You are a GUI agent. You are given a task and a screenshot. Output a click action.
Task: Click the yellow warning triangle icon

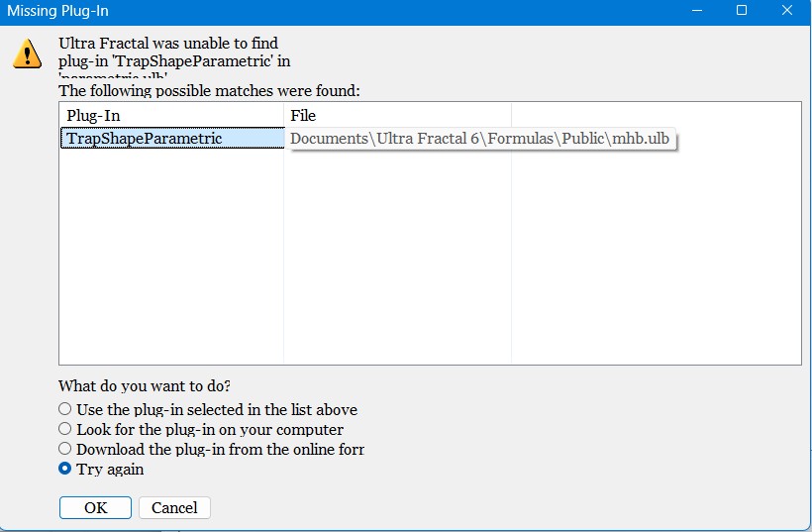[x=27, y=53]
